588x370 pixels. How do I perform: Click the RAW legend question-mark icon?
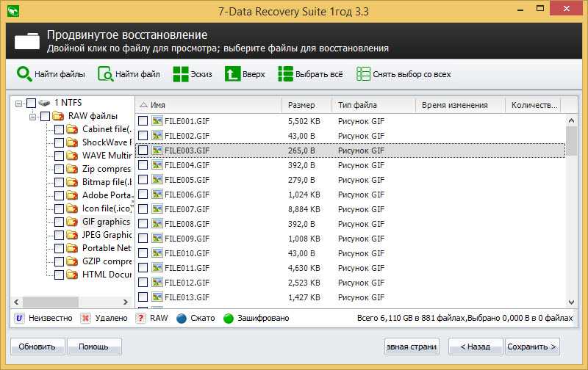point(140,319)
